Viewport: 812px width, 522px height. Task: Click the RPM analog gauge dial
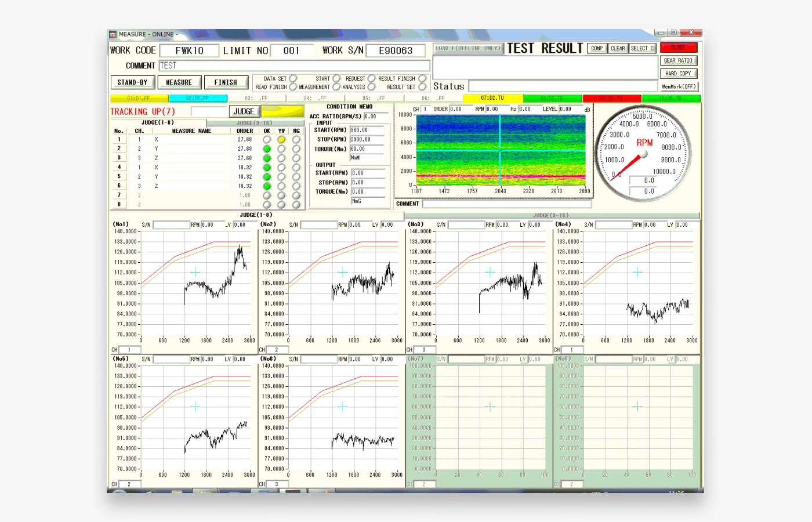tap(646, 152)
